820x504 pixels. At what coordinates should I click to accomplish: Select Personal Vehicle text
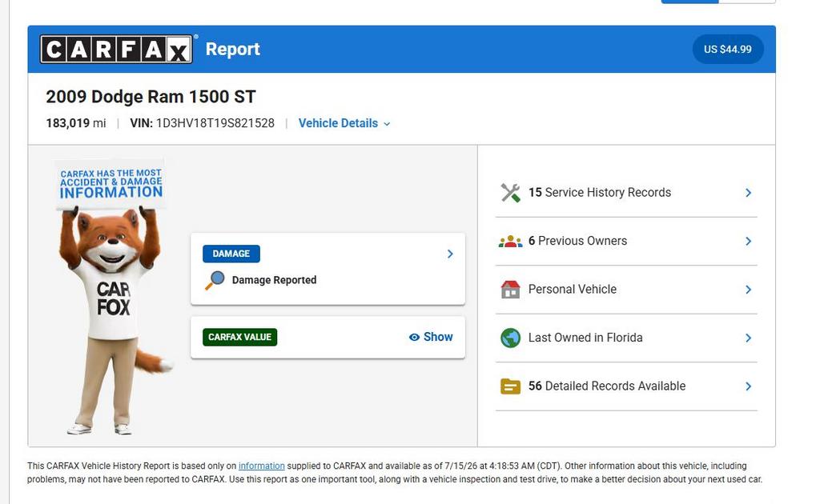(x=572, y=290)
